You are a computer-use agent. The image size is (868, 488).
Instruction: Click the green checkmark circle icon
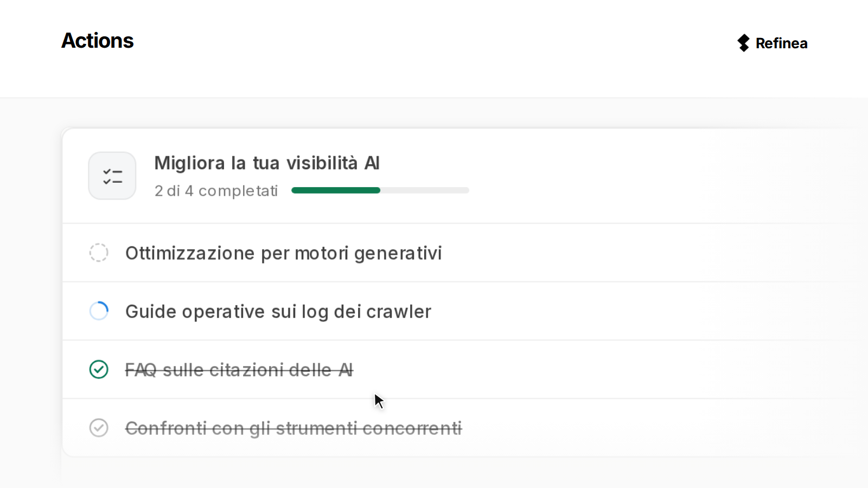[x=99, y=370]
